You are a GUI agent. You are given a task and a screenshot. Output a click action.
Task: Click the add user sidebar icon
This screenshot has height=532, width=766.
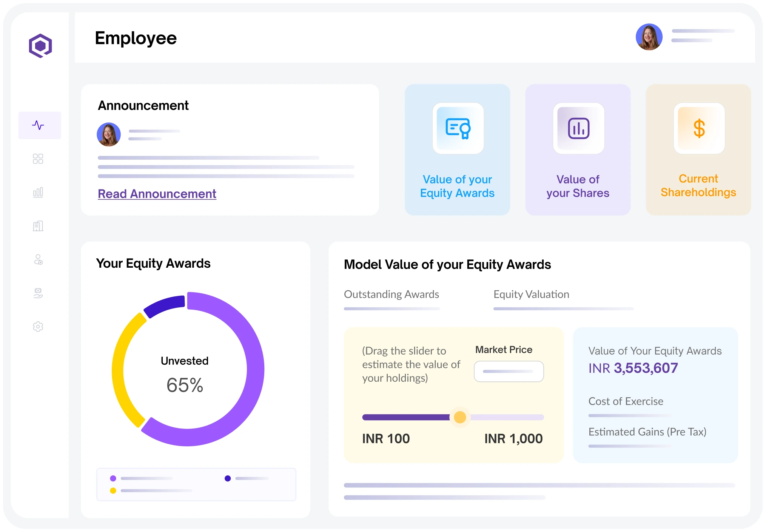38,259
